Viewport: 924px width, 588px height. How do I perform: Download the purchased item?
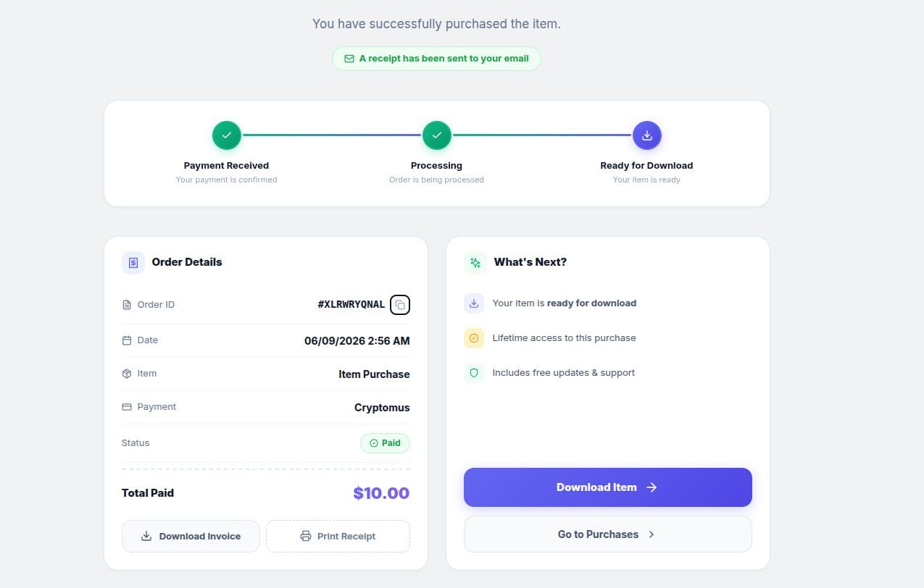point(608,487)
